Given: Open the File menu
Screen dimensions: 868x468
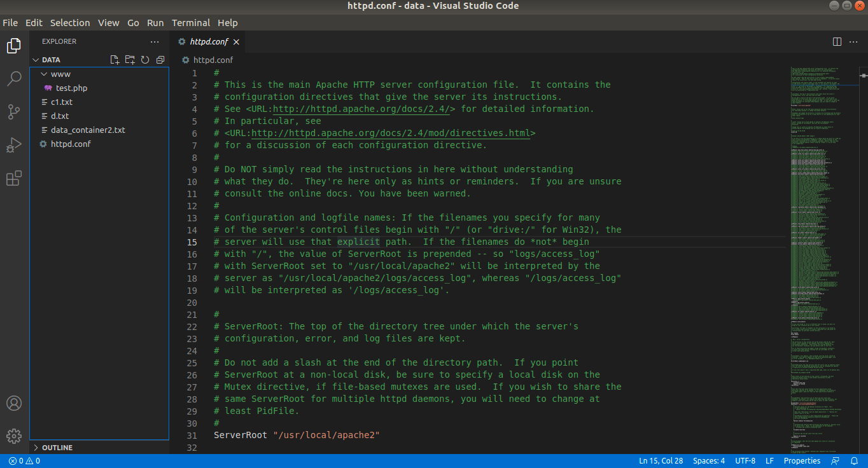Looking at the screenshot, I should click(x=10, y=22).
